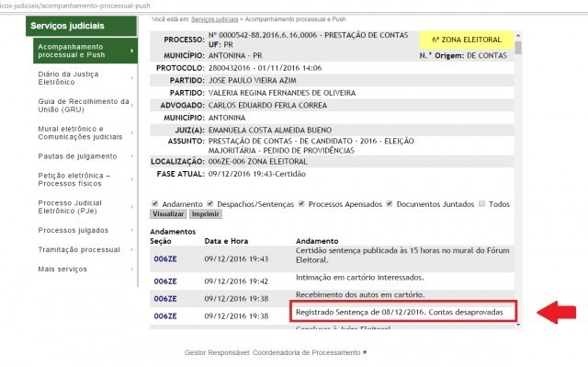
Task: Open Mais serviços menu item
Action: [x=62, y=270]
